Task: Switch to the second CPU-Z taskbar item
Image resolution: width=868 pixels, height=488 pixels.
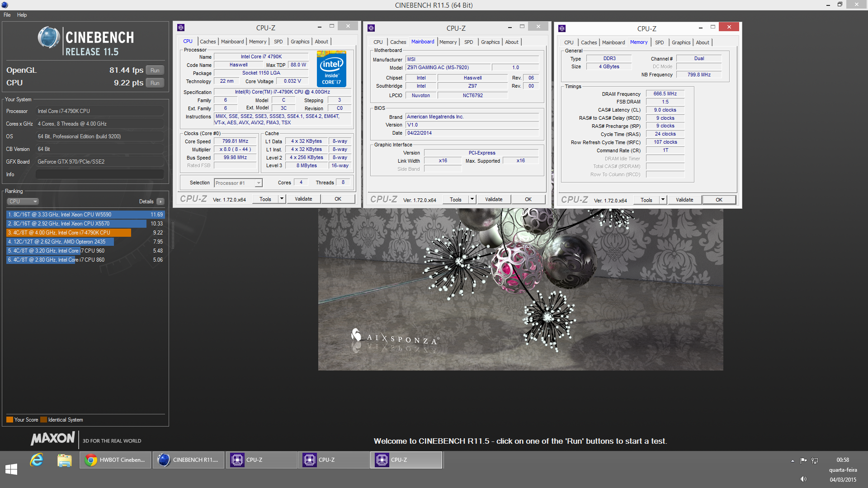Action: (334, 460)
